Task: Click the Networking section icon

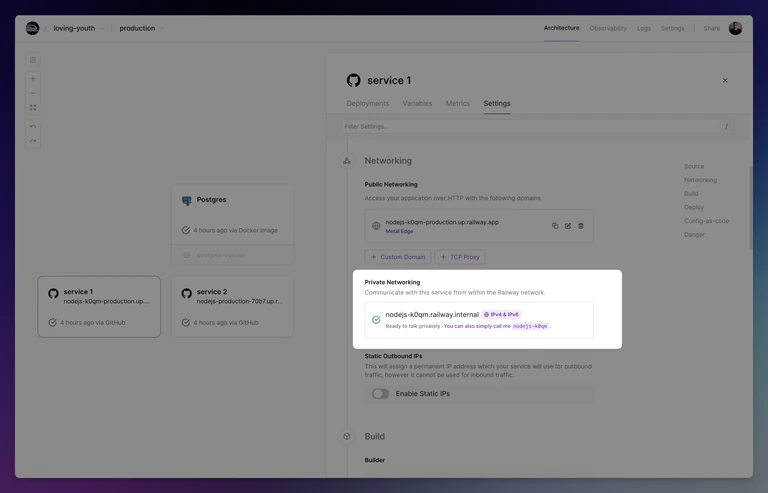Action: pyautogui.click(x=347, y=161)
